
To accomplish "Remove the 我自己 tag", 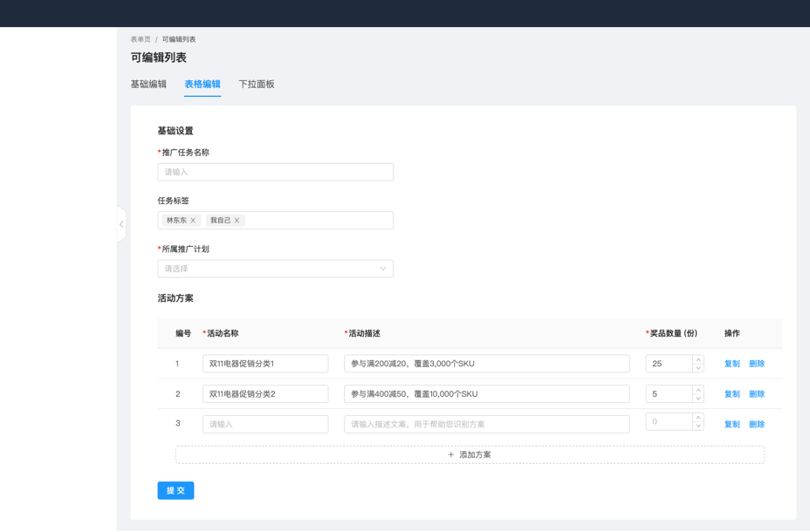I will [236, 220].
